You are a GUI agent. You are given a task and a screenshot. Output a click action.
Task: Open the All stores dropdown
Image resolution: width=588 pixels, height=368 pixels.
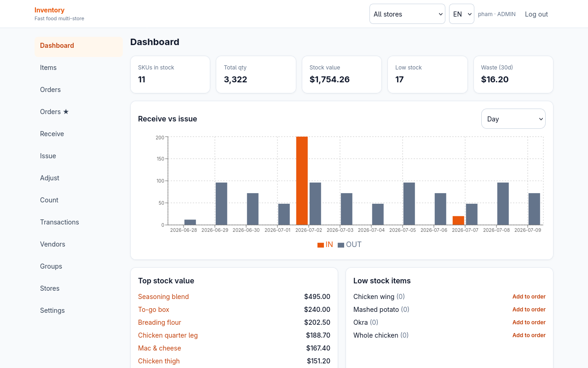tap(407, 14)
